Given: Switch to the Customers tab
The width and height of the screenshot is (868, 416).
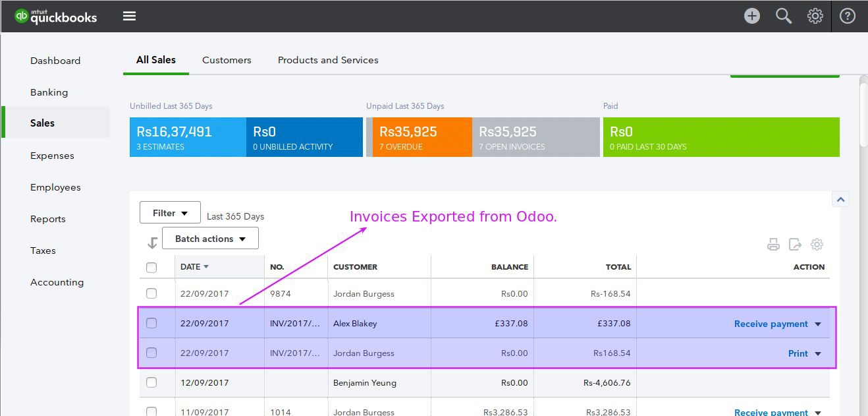Looking at the screenshot, I should (227, 60).
